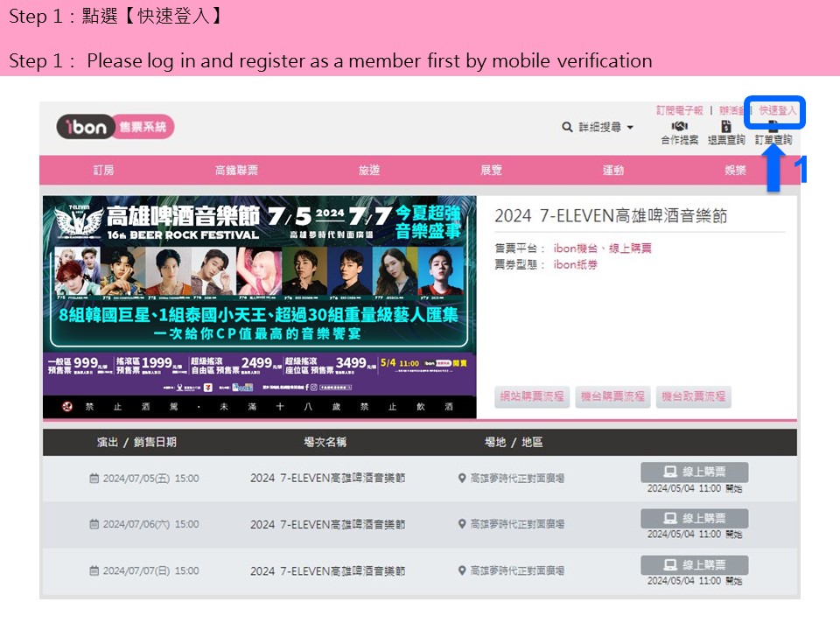Click the 網站購票流程 button

pyautogui.click(x=532, y=397)
